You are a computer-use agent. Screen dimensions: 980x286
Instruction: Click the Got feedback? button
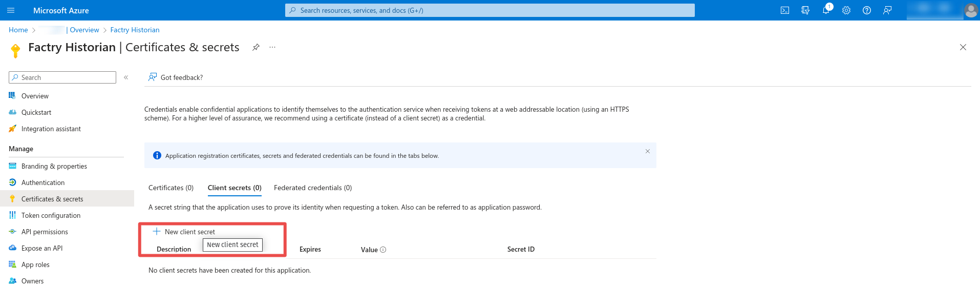tap(176, 77)
